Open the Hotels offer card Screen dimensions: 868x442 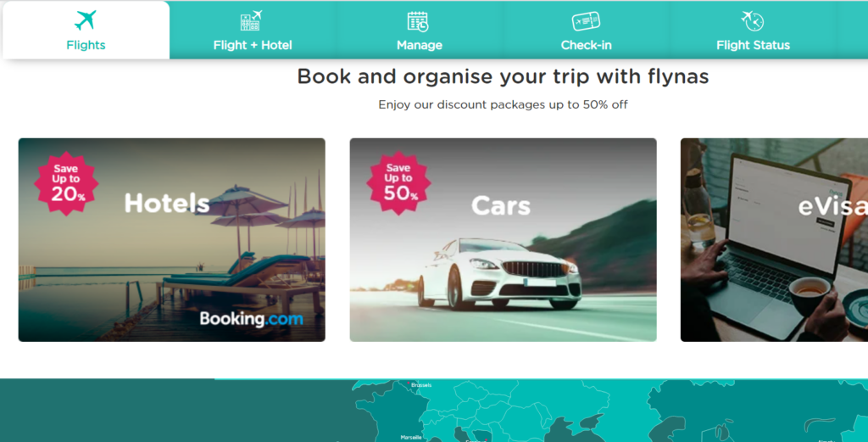click(x=171, y=240)
